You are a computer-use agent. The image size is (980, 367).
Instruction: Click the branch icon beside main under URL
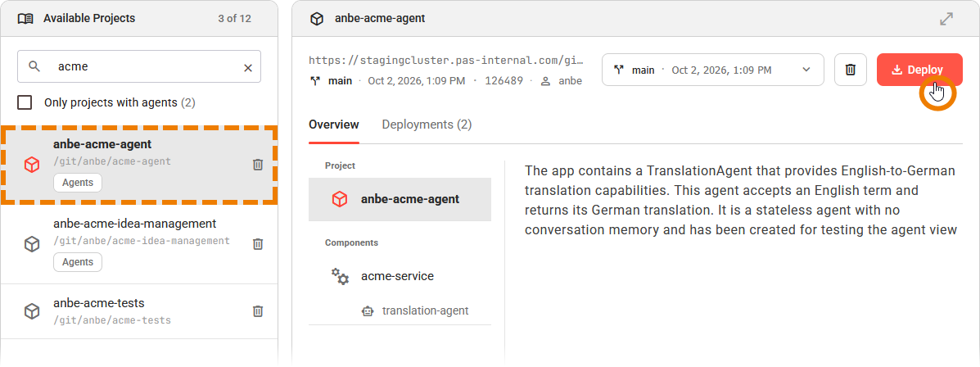pyautogui.click(x=314, y=80)
